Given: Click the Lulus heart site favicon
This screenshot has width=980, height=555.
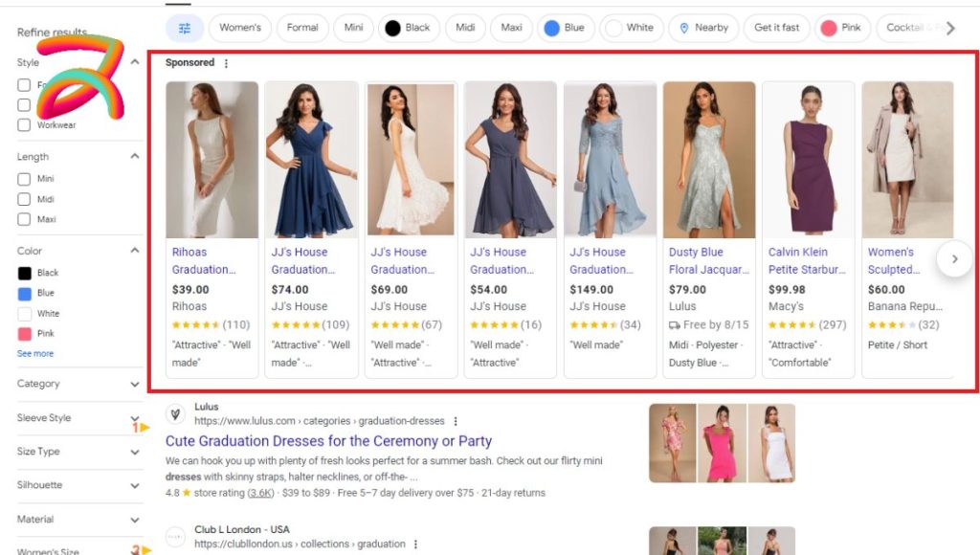Looking at the screenshot, I should click(176, 413).
